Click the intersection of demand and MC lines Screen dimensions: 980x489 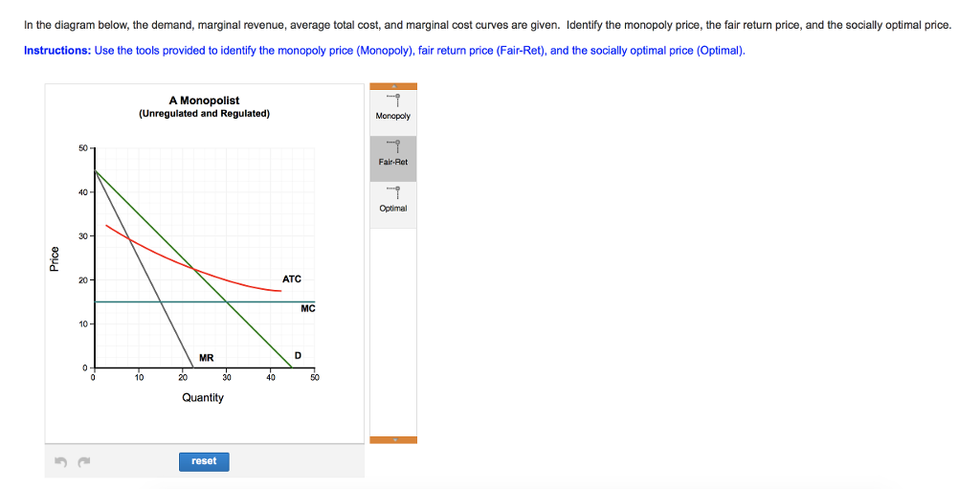pyautogui.click(x=227, y=302)
